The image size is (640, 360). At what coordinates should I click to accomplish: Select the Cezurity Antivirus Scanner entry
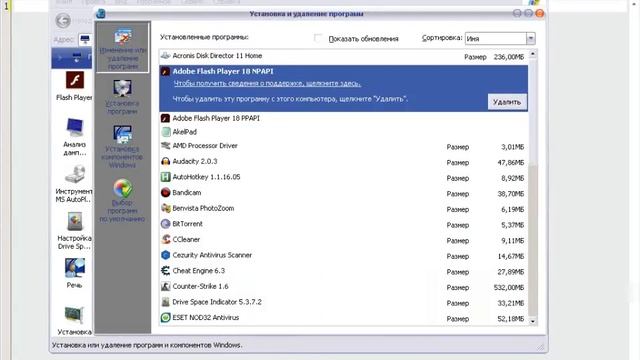tap(343, 255)
